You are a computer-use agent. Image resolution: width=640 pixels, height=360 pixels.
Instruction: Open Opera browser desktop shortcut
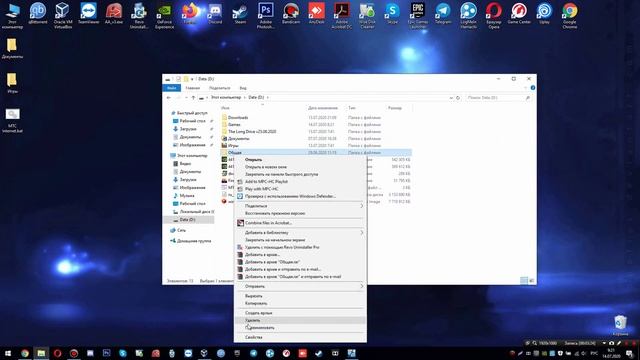point(493,16)
